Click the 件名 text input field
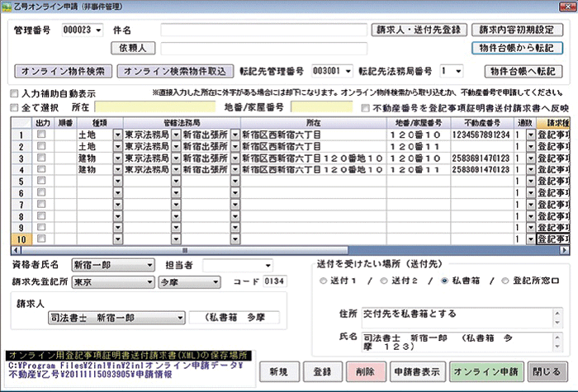 [263, 31]
